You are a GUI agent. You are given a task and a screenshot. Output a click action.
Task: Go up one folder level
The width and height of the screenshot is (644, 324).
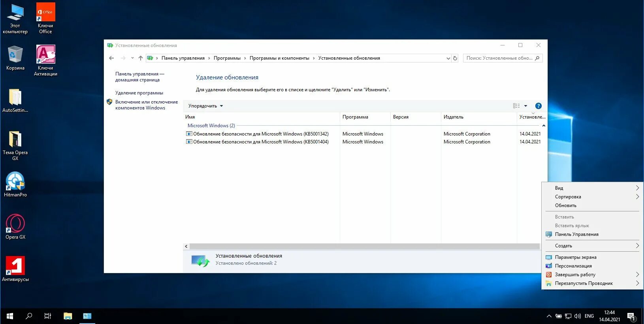pyautogui.click(x=140, y=58)
